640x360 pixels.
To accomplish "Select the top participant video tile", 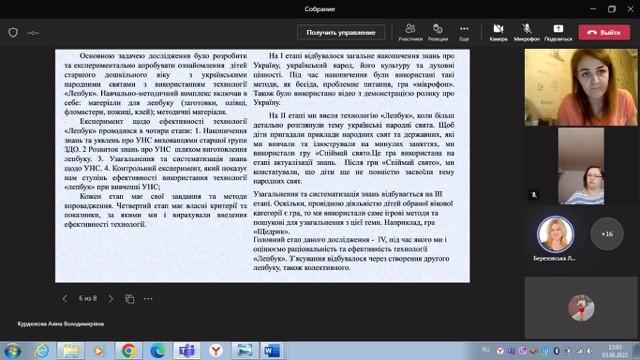I will pos(581,87).
